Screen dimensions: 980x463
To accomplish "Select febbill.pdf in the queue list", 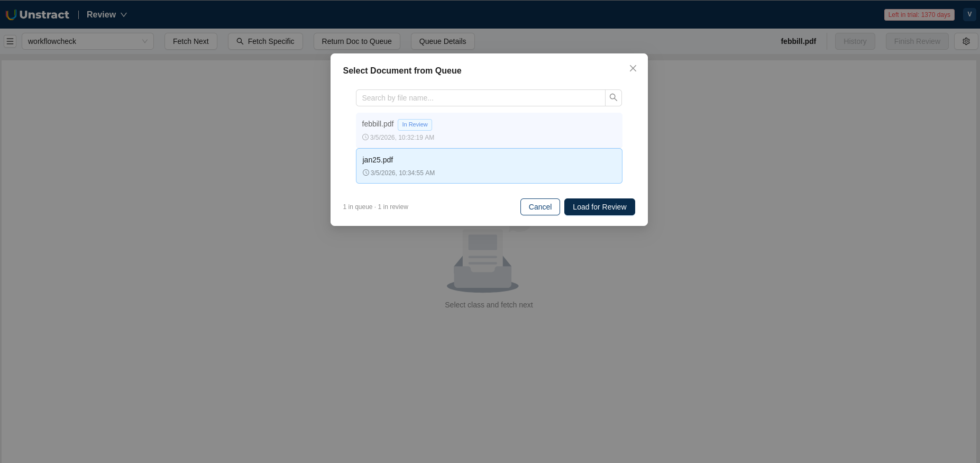I will (x=489, y=130).
